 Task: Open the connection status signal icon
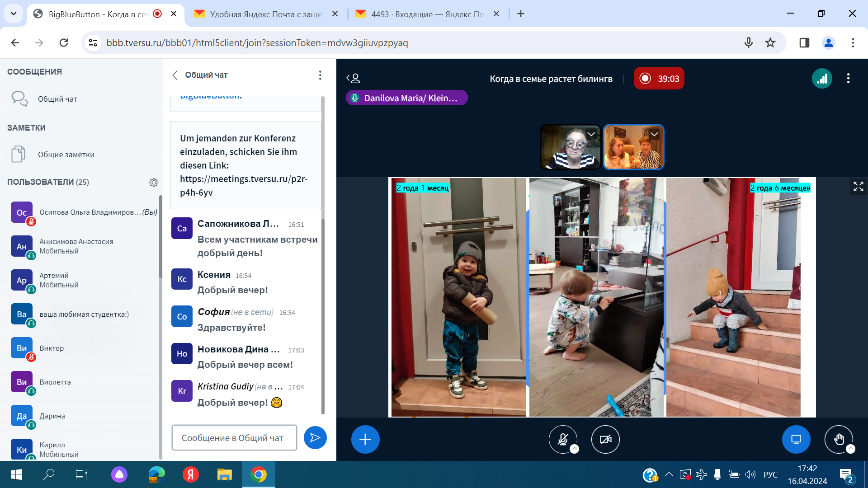point(822,79)
